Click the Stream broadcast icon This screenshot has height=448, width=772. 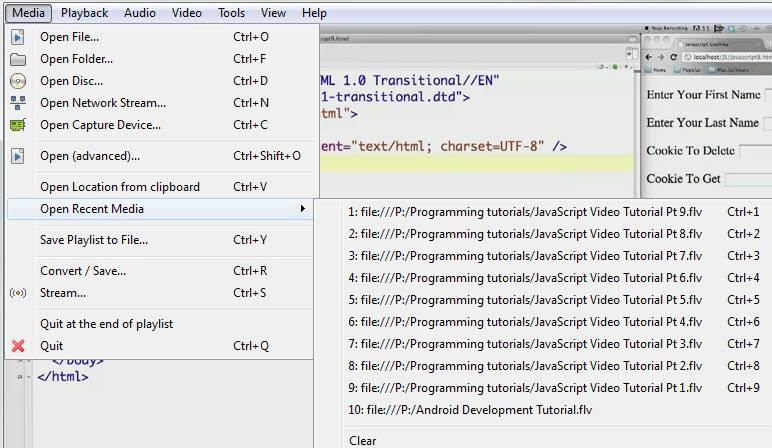pyautogui.click(x=18, y=293)
